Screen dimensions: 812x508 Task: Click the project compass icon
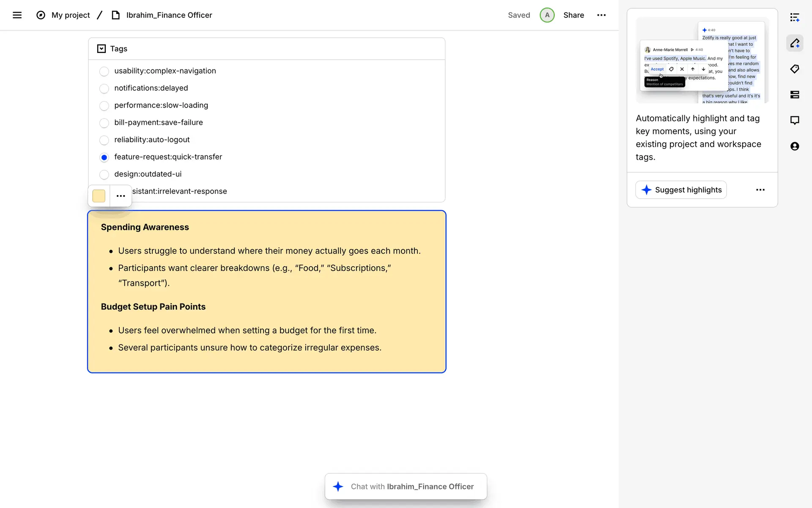[41, 15]
